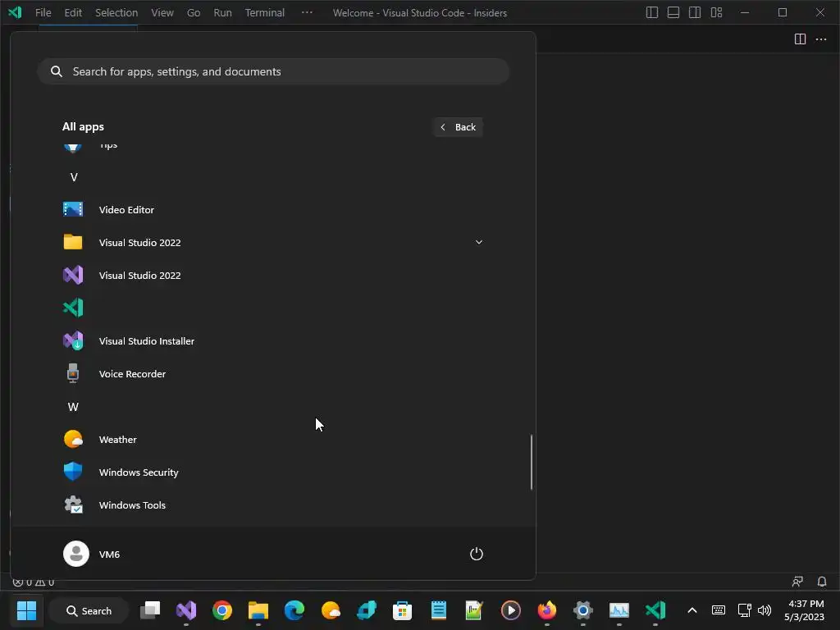Image resolution: width=840 pixels, height=630 pixels.
Task: Open Visual Studio 2022 folder entry
Action: tap(273, 242)
